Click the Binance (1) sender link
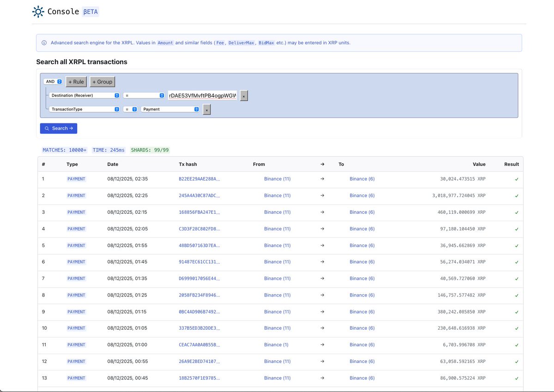 276,344
